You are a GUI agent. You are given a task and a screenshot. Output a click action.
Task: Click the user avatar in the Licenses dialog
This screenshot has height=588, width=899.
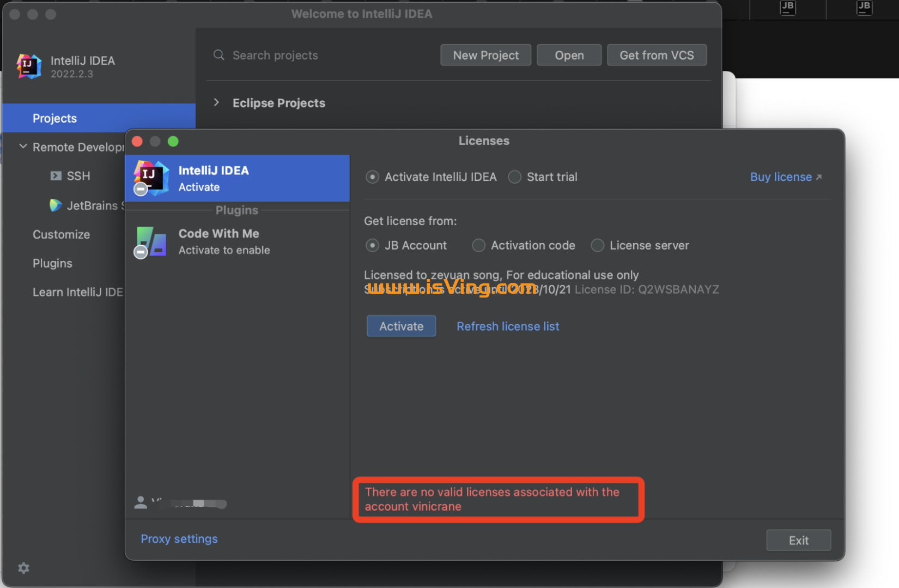[141, 502]
